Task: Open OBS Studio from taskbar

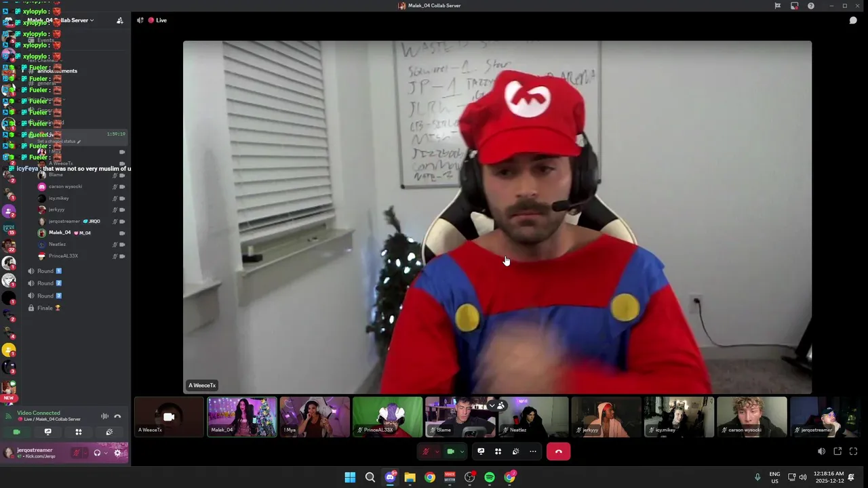Action: point(470,477)
